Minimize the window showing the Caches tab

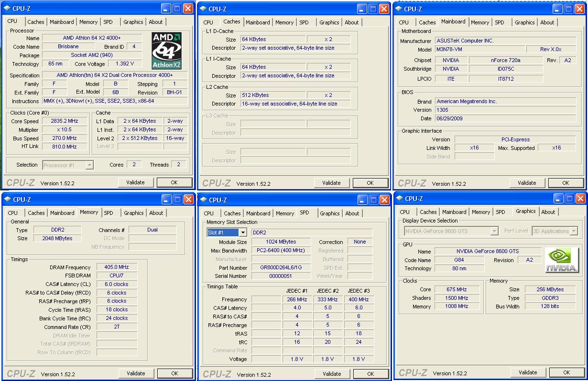click(361, 9)
